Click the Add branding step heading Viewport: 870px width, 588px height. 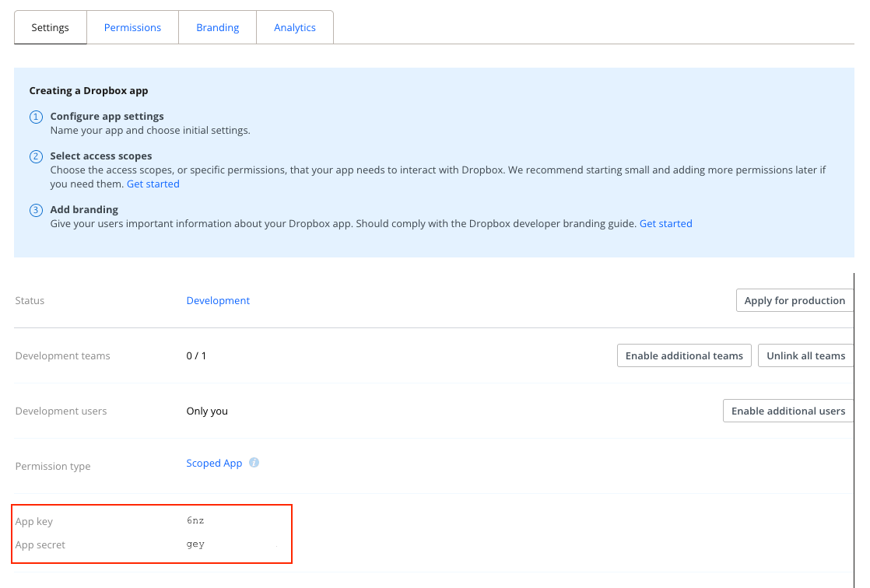84,210
